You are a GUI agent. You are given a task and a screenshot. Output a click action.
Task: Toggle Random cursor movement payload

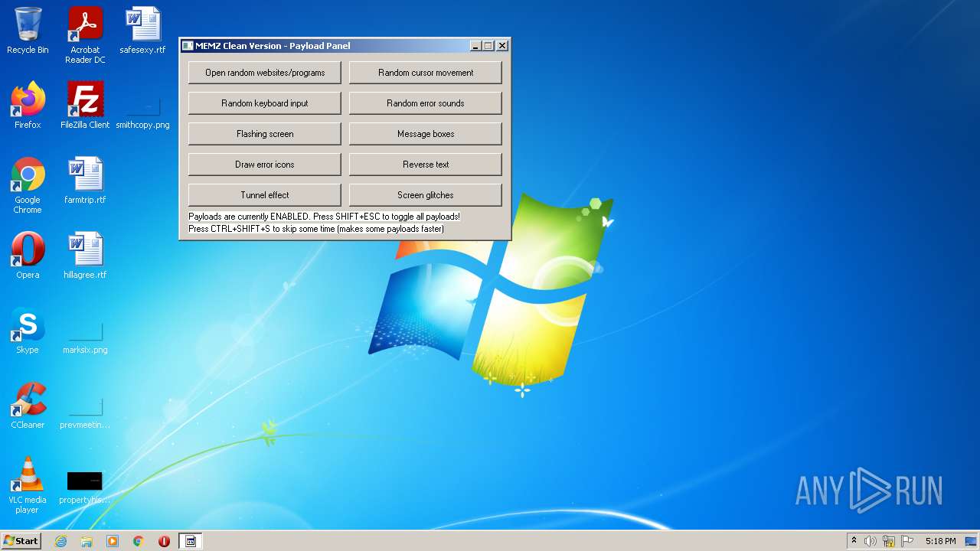[x=426, y=73]
